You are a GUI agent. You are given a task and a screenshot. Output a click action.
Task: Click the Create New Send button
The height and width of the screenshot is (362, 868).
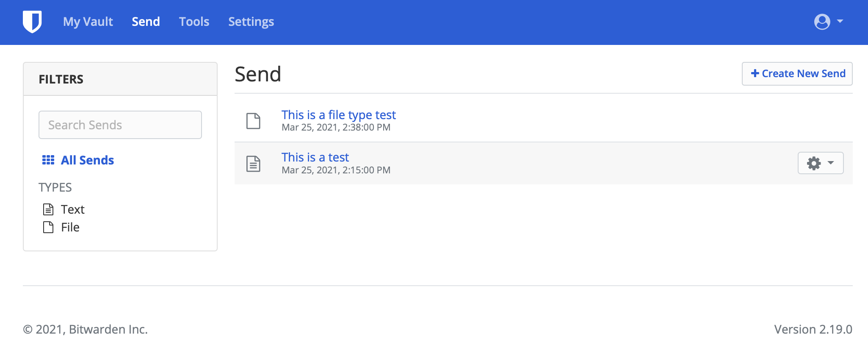click(797, 74)
